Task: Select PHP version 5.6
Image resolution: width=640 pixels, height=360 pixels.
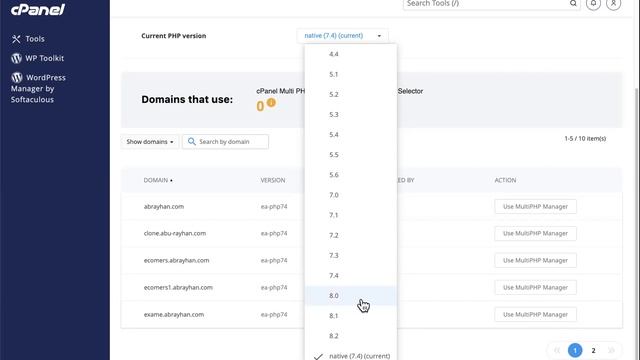Action: pos(351,175)
